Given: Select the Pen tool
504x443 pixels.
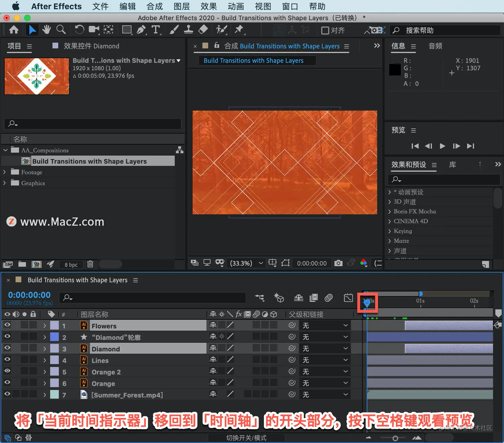Looking at the screenshot, I should pos(141,30).
